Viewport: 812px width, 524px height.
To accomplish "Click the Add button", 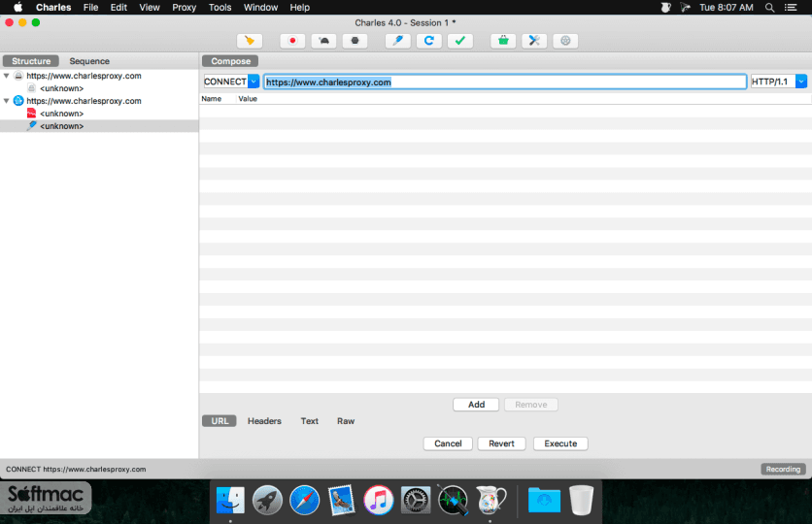I will [476, 405].
